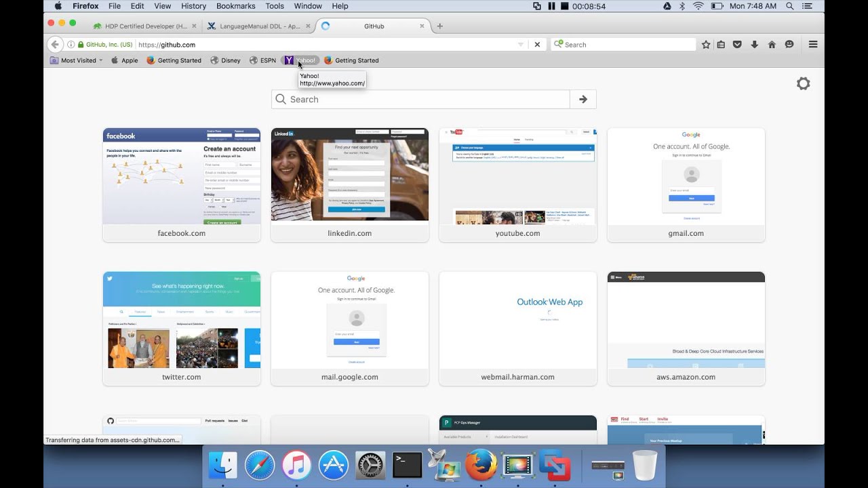
Task: Bookmark this page with the star icon
Action: (706, 45)
